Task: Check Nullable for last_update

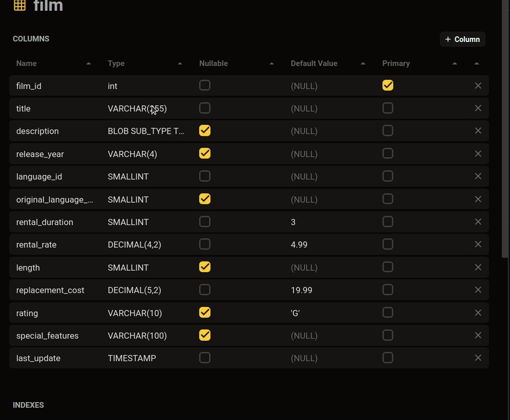Action: point(205,358)
